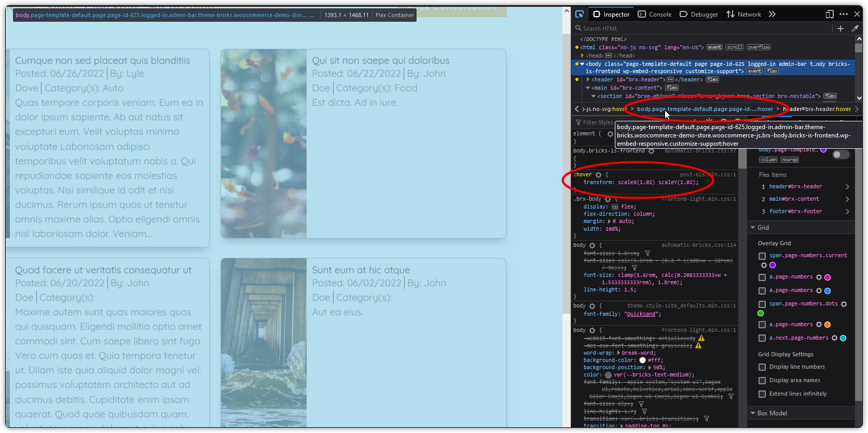The width and height of the screenshot is (868, 433).
Task: Select header#brx-header breadcrumb
Action: pyautogui.click(x=817, y=109)
